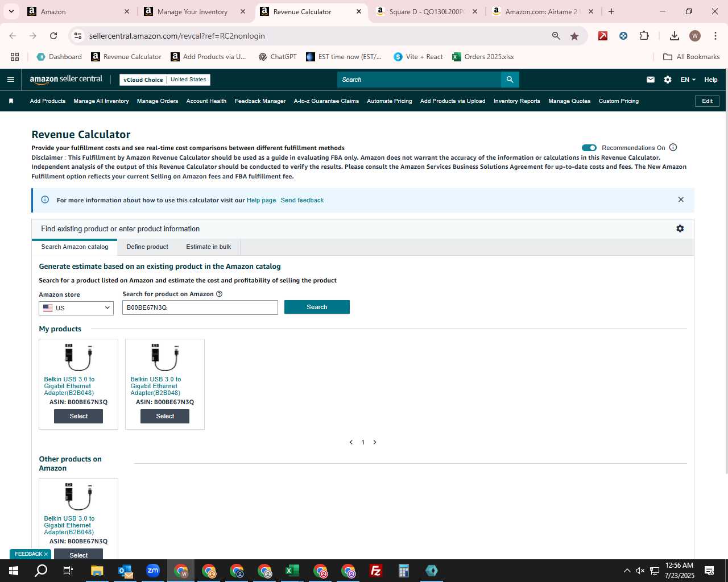Switch to Square D browser tab
The height and width of the screenshot is (582, 728).
(427, 11)
